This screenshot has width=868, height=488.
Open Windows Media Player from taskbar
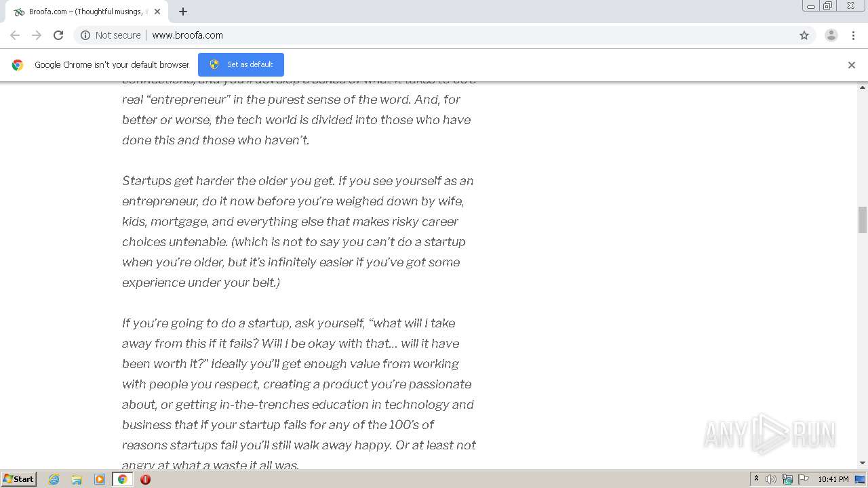(x=100, y=479)
